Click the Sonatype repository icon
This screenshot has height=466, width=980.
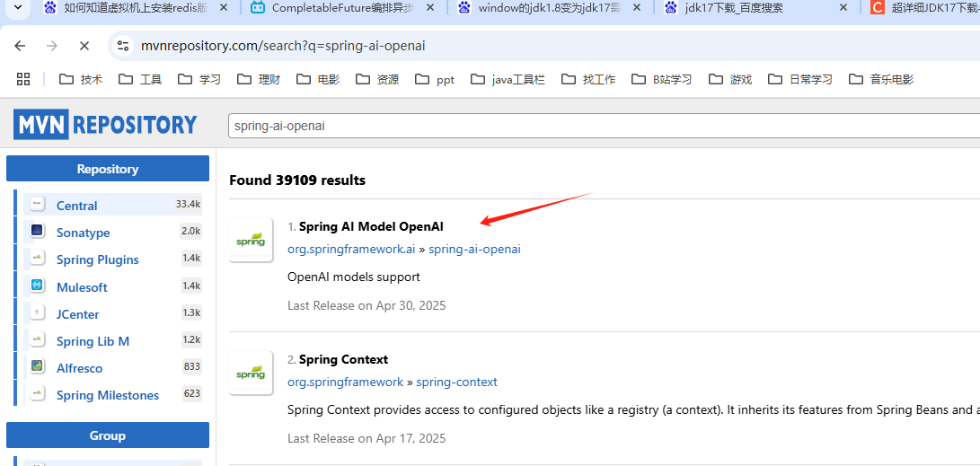click(37, 231)
